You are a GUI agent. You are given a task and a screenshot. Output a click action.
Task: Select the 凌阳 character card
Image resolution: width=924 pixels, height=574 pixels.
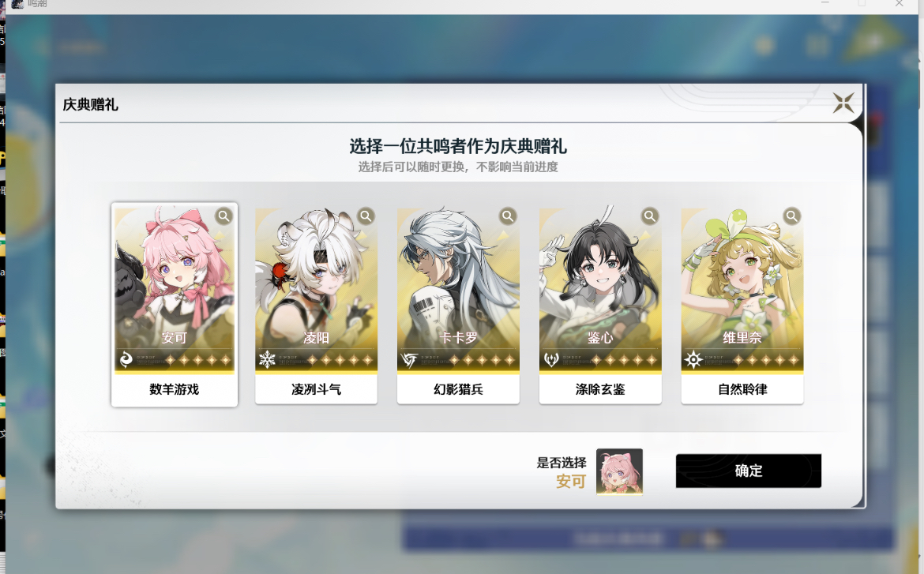point(316,306)
